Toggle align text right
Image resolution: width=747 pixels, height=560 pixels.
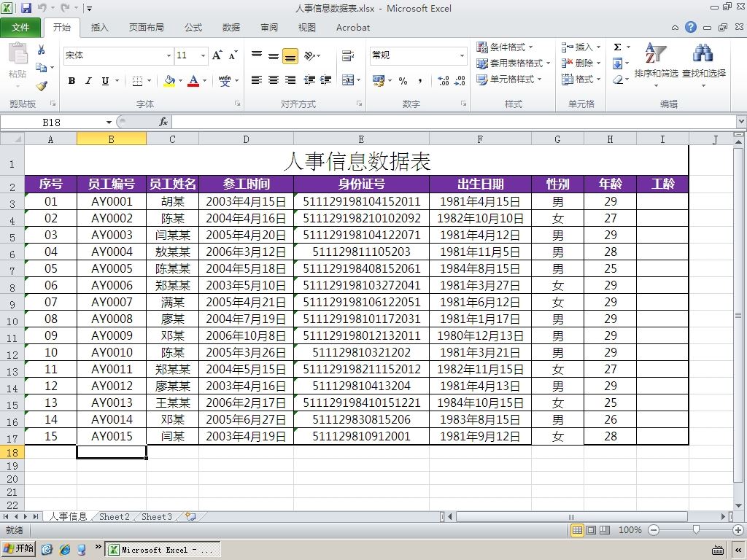coord(290,80)
